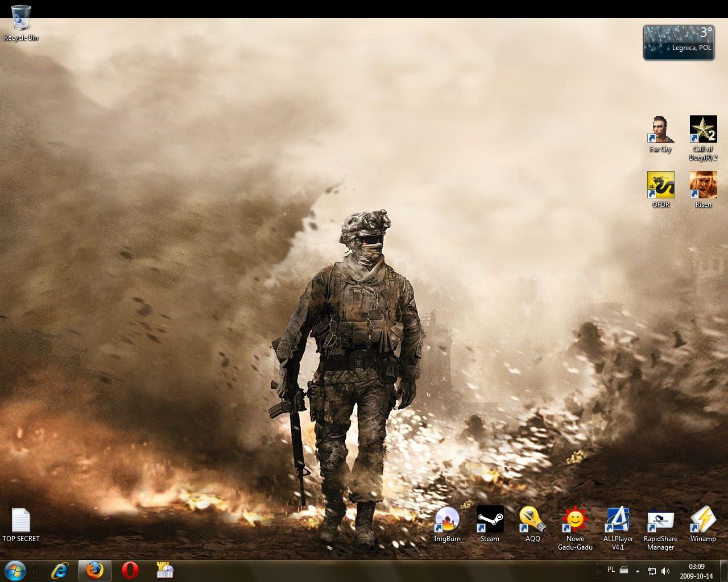Viewport: 728px width, 582px height.
Task: Open the network status tray icon
Action: click(x=652, y=571)
